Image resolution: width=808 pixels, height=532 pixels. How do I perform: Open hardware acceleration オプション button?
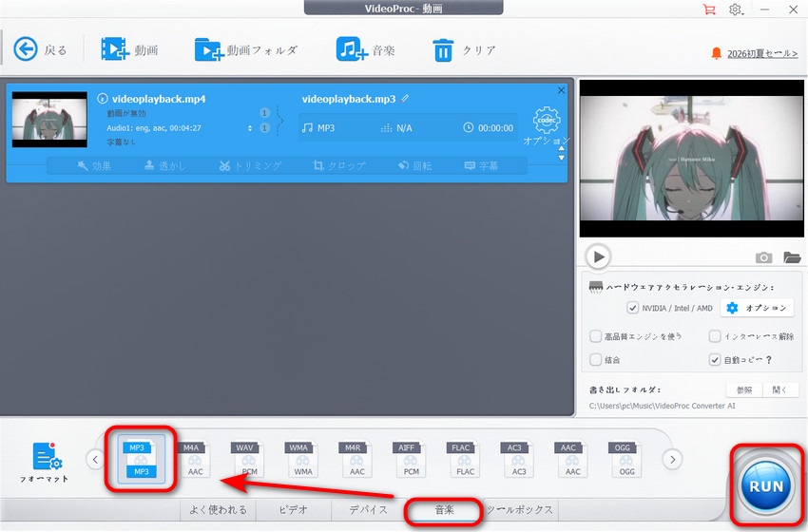(757, 308)
